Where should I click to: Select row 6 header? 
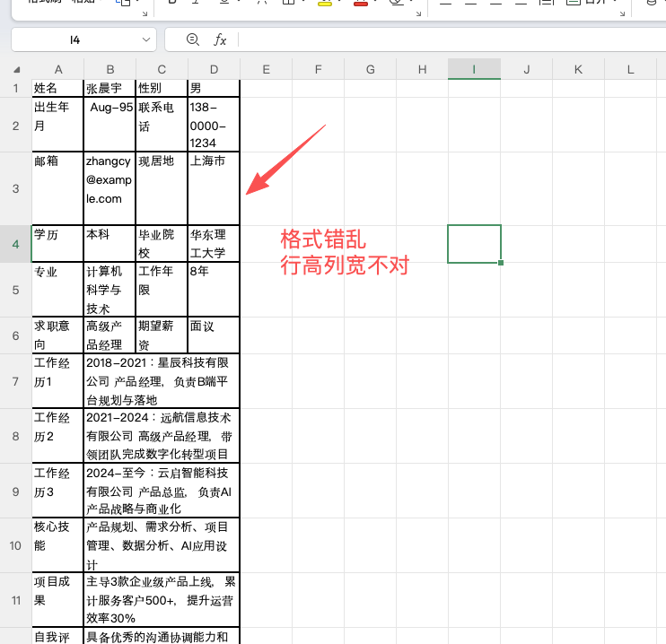[16, 335]
